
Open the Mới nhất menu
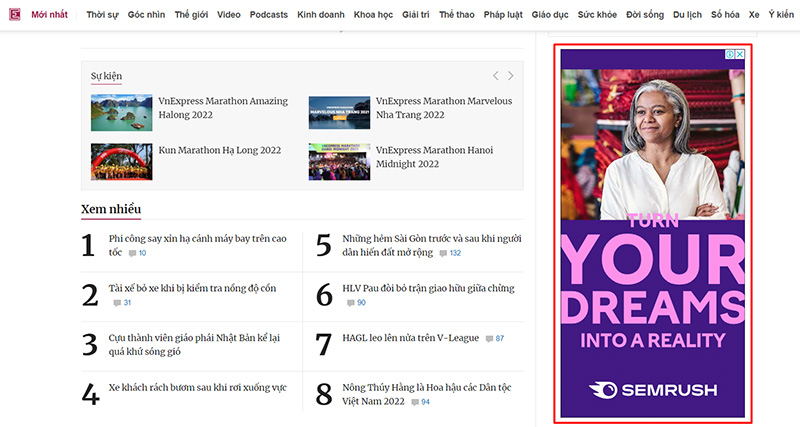click(x=49, y=14)
